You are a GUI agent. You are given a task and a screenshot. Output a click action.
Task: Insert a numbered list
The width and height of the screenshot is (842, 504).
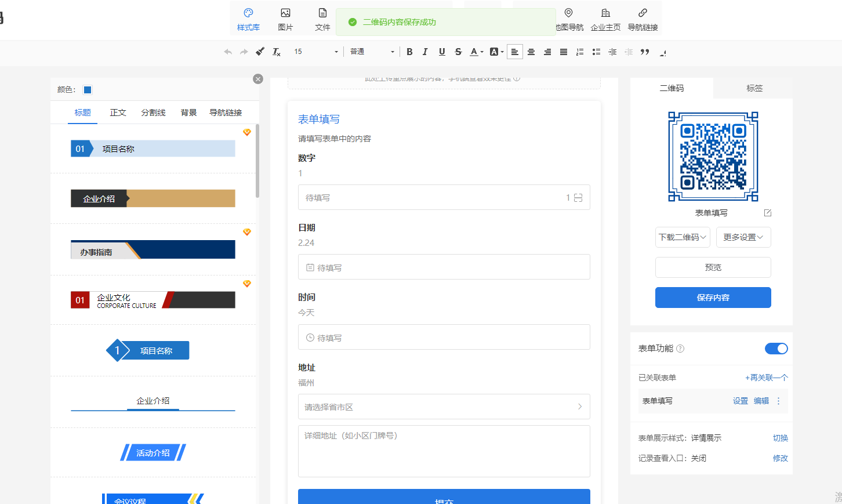point(579,52)
